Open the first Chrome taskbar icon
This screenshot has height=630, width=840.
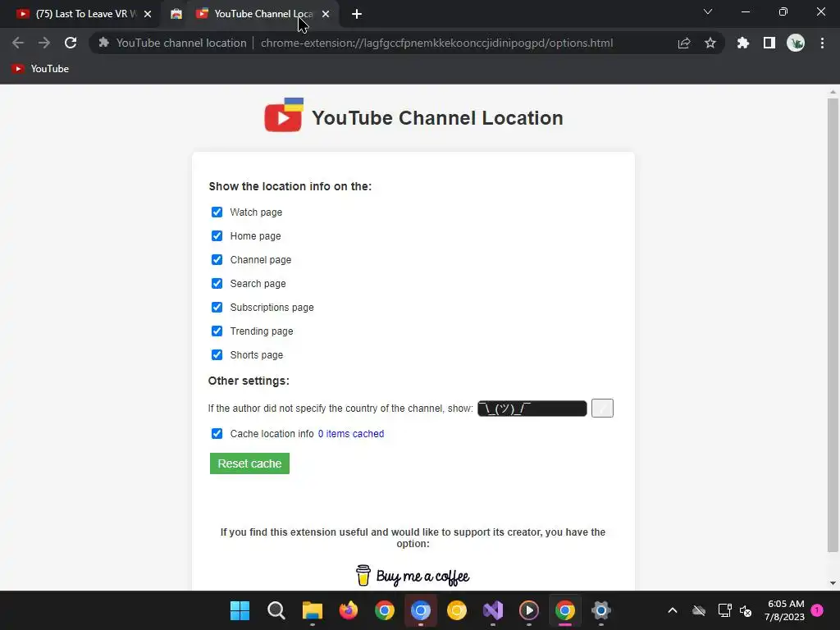384,610
